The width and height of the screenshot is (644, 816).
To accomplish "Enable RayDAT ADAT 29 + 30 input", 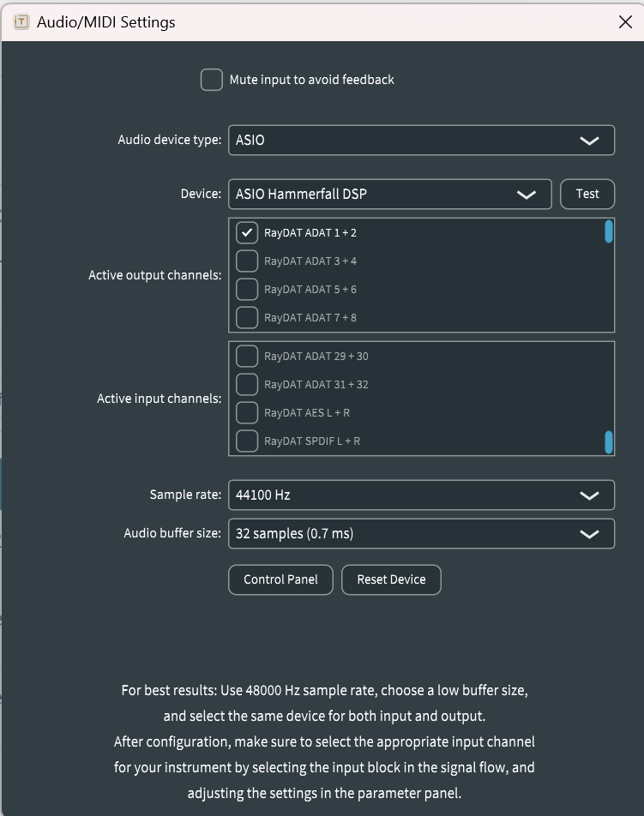I will pyautogui.click(x=247, y=356).
